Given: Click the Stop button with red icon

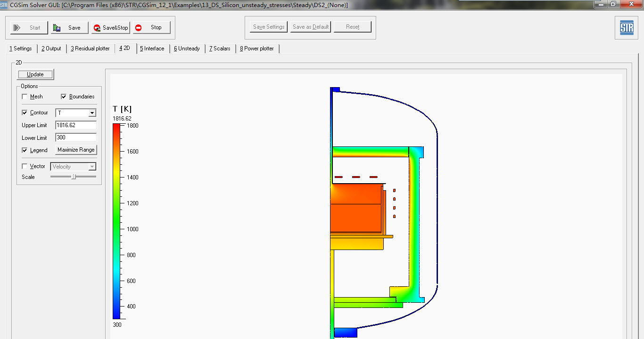Looking at the screenshot, I should (x=151, y=28).
